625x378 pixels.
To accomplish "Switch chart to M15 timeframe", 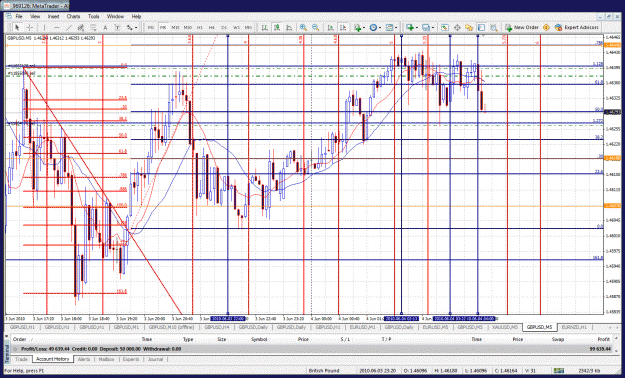I will coord(175,28).
